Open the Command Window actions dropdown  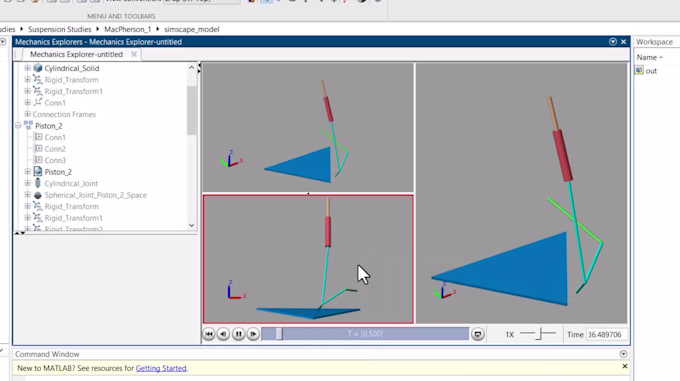pos(623,354)
